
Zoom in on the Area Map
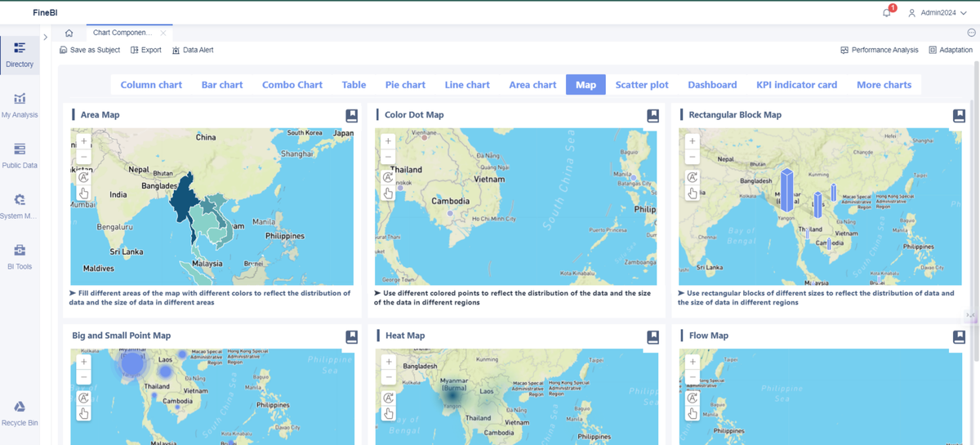tap(83, 141)
